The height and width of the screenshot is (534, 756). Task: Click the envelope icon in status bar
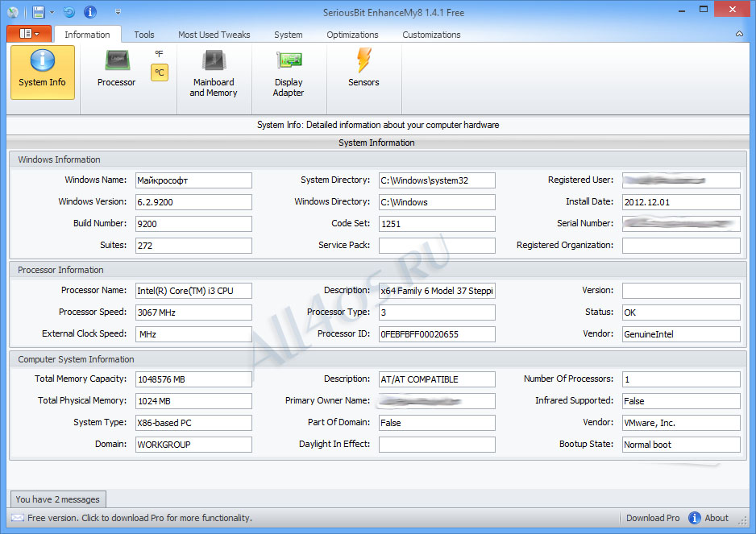18,518
